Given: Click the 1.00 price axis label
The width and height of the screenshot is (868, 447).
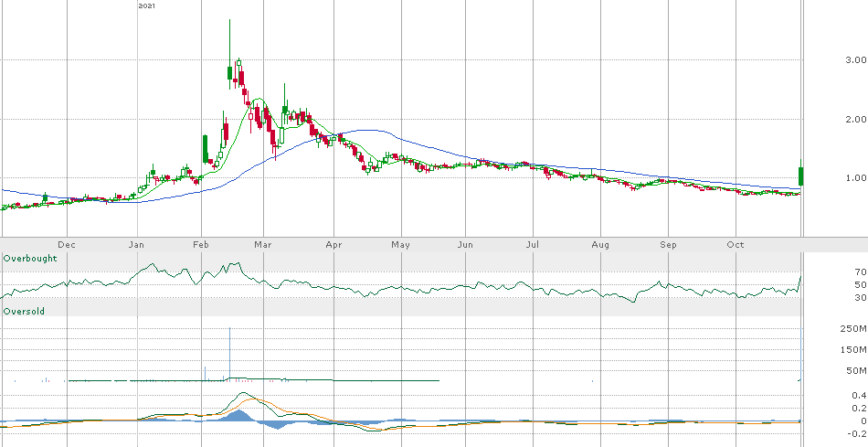Looking at the screenshot, I should click(x=855, y=178).
